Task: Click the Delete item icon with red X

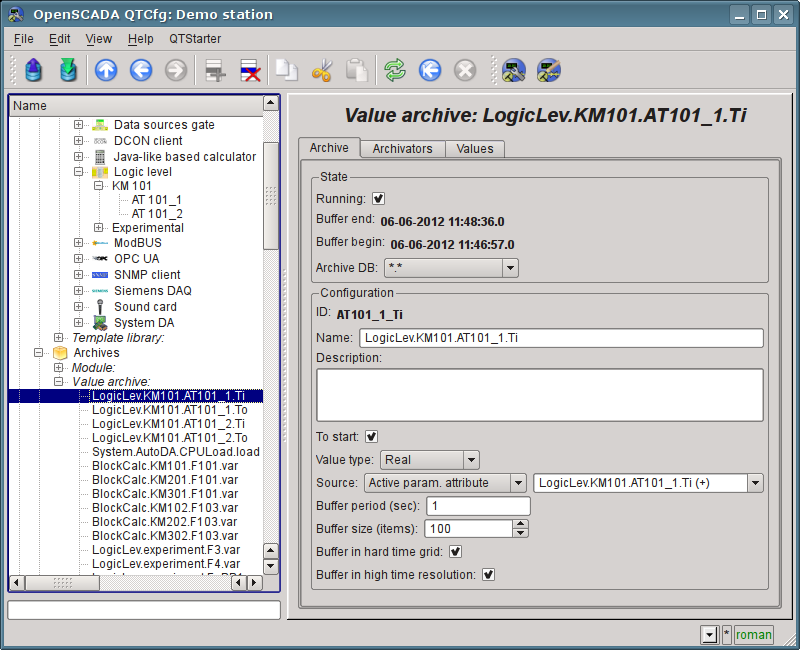Action: click(249, 70)
